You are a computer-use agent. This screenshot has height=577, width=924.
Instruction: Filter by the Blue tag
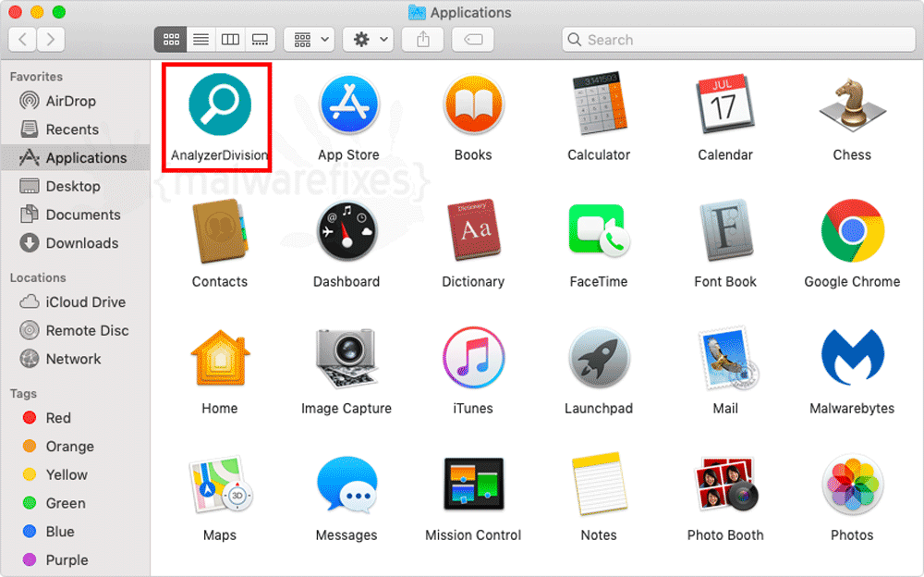(75, 532)
